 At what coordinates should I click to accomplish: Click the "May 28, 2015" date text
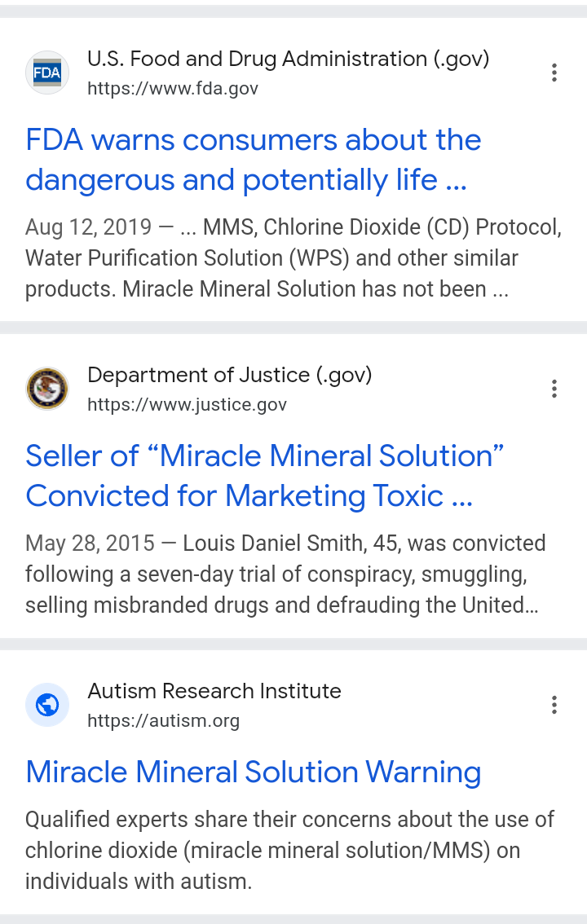[90, 543]
